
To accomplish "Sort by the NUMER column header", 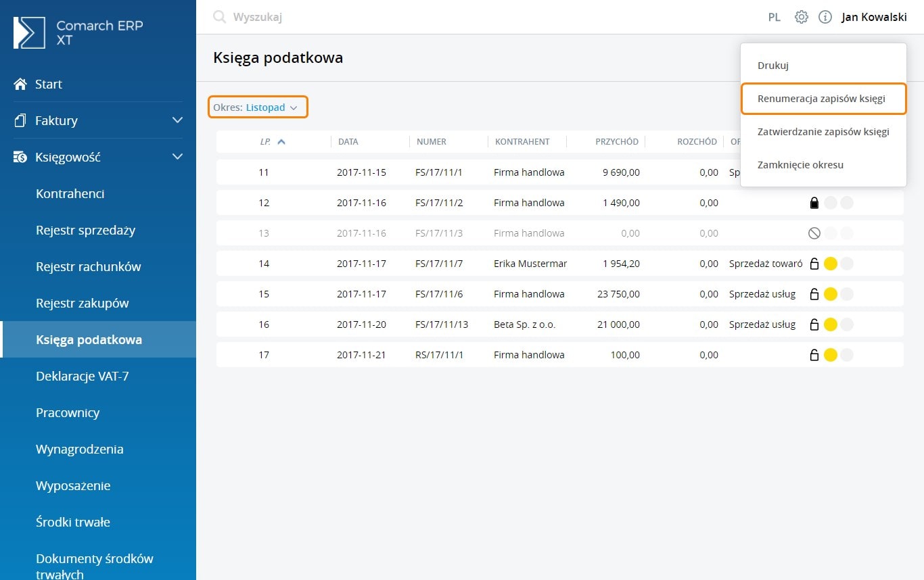I will point(432,142).
